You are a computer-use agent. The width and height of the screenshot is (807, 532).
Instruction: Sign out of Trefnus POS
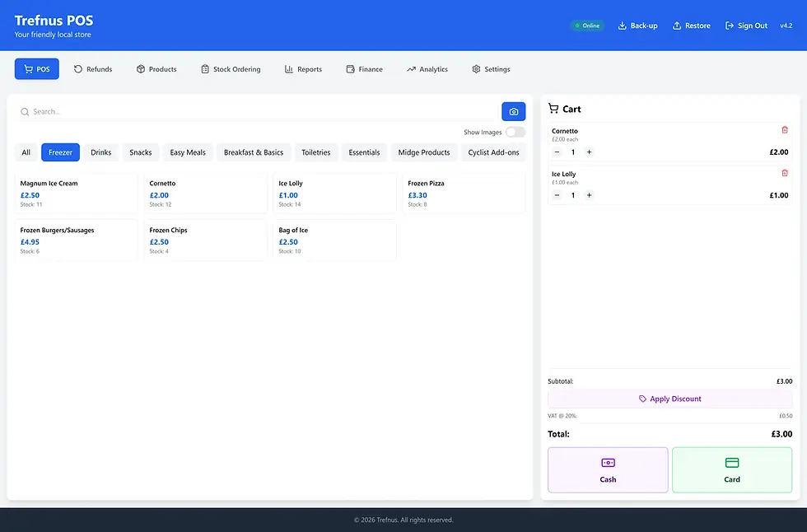pyautogui.click(x=746, y=26)
